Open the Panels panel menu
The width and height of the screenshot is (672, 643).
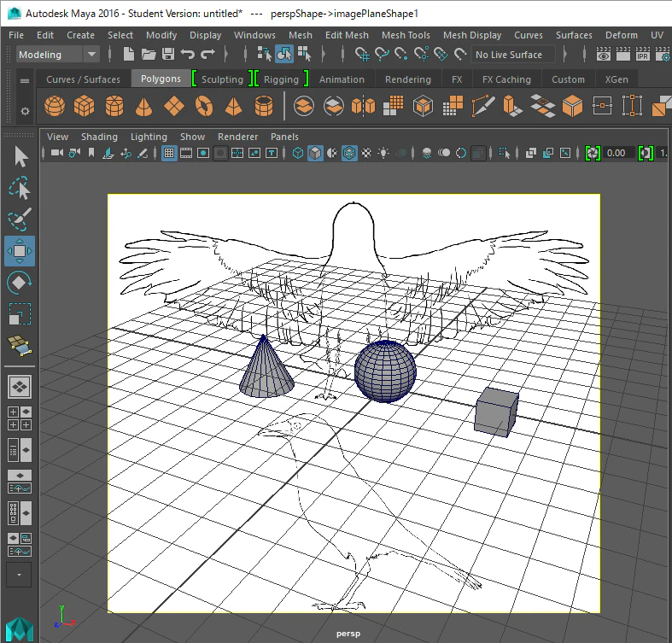284,137
